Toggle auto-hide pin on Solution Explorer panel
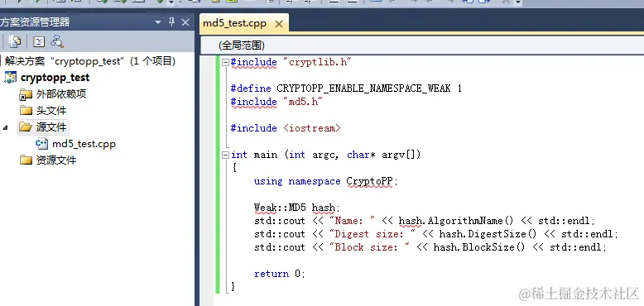Viewport: 644px width, 306px height. click(x=171, y=22)
